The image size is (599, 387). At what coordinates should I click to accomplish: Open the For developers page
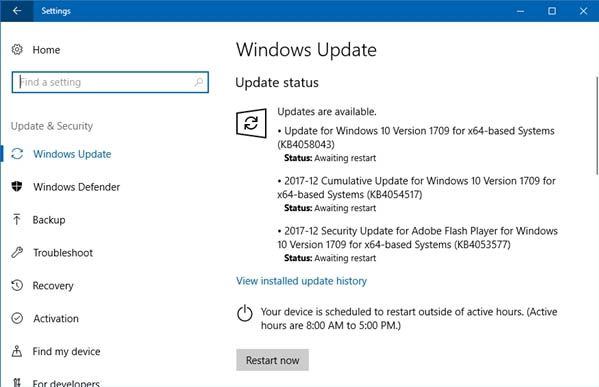click(x=66, y=382)
